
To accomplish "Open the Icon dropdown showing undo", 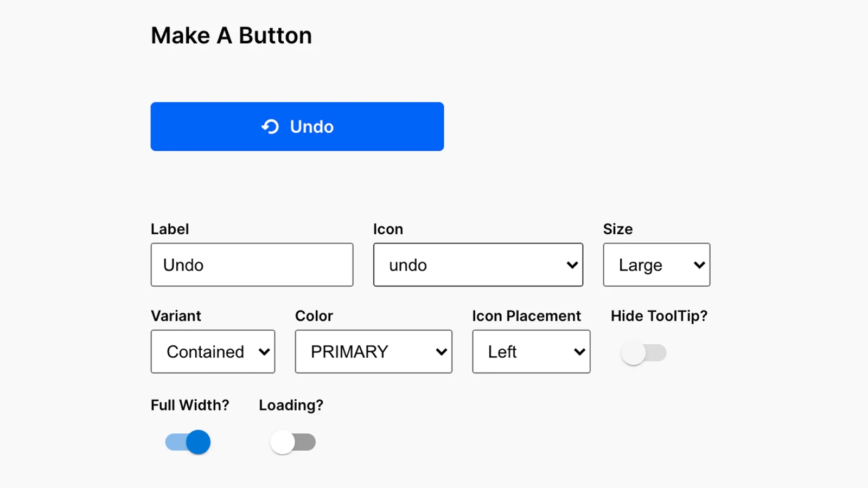I will coord(478,265).
